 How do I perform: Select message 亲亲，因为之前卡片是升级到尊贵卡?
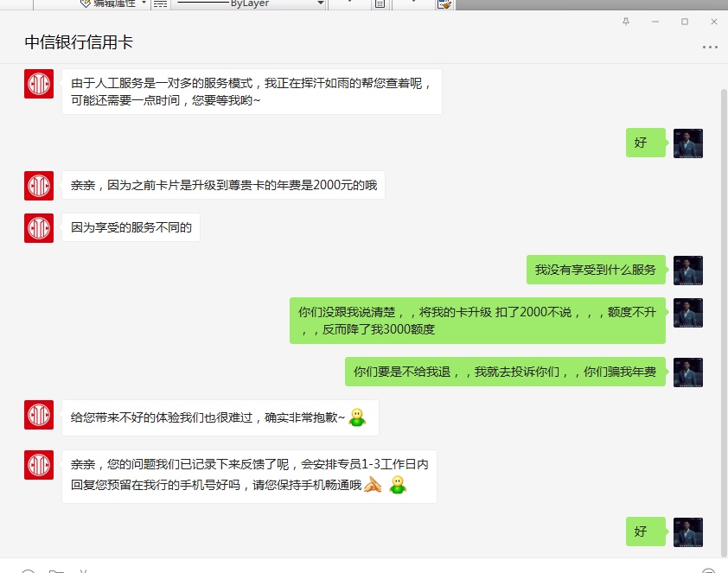coord(223,185)
